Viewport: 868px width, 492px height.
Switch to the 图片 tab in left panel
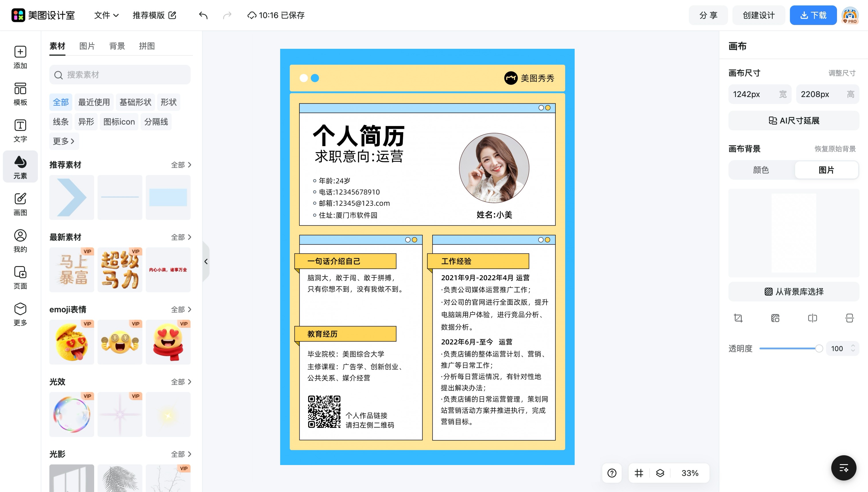point(87,46)
